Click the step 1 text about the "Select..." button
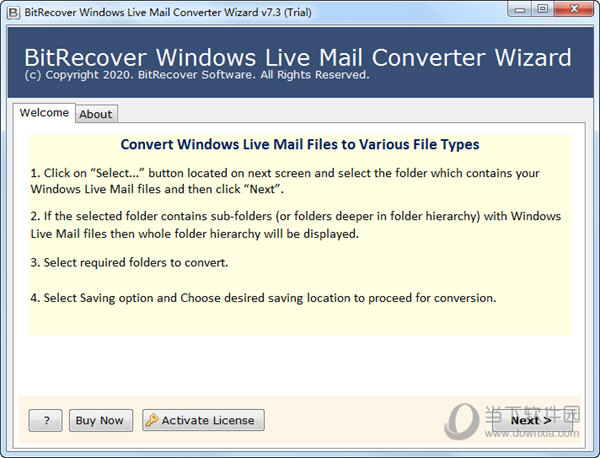The width and height of the screenshot is (600, 458). click(x=285, y=181)
